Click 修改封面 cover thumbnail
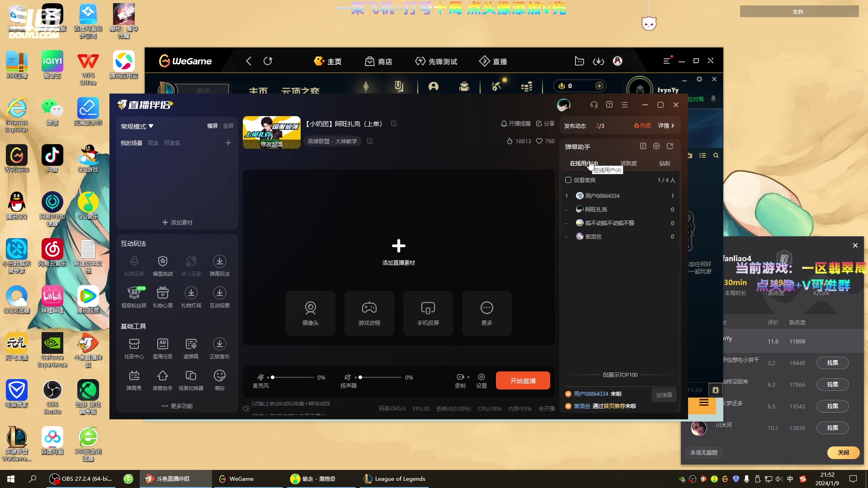Viewport: 868px width, 488px height. click(272, 132)
